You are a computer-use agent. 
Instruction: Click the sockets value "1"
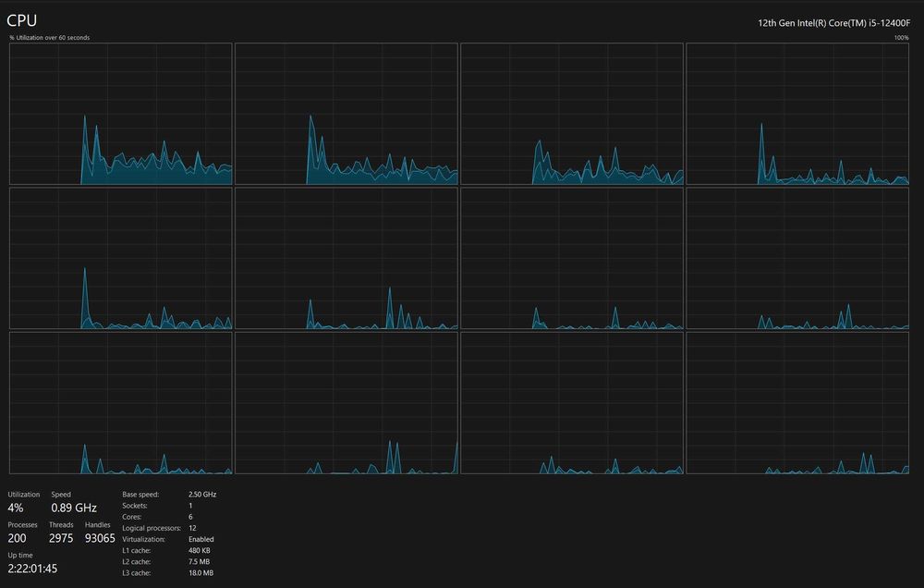(x=190, y=506)
